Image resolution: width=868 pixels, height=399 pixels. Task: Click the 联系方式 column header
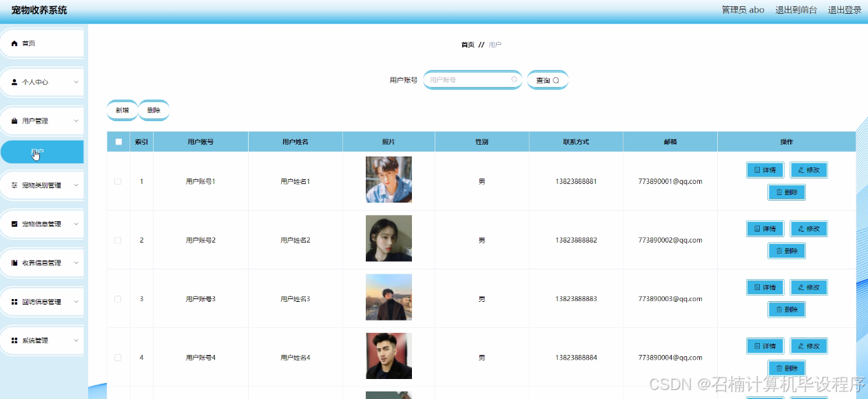[x=576, y=142]
